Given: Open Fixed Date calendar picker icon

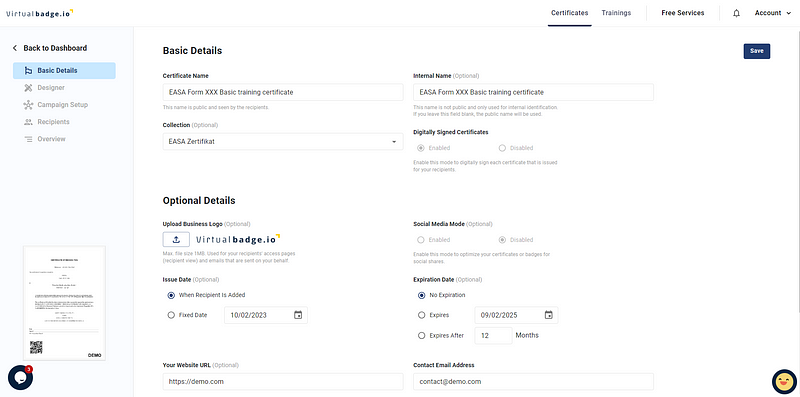Looking at the screenshot, I should pyautogui.click(x=298, y=315).
